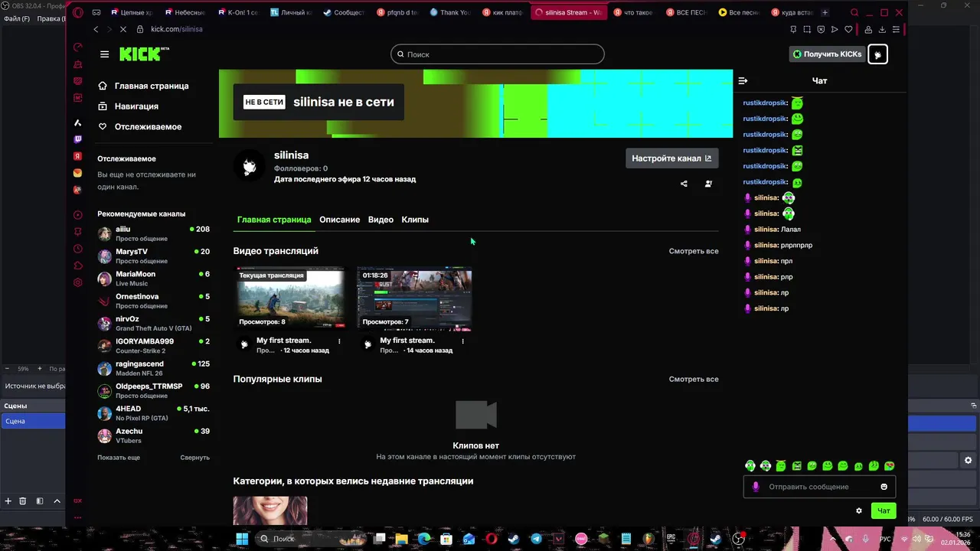980x551 pixels.
Task: Open recommended channel MarysTV
Action: pos(153,256)
